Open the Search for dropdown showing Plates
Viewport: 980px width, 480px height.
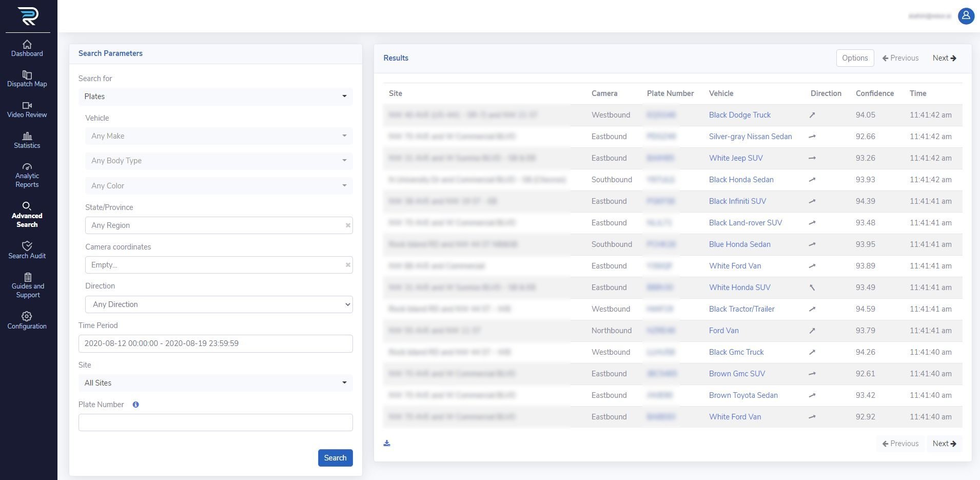pos(215,96)
